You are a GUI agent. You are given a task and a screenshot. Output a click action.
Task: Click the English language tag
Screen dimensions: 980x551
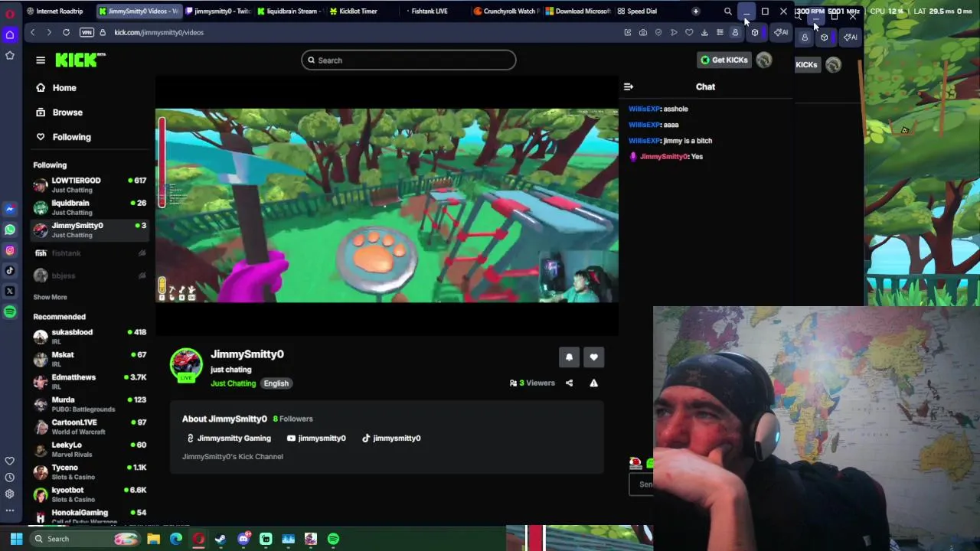pyautogui.click(x=276, y=383)
